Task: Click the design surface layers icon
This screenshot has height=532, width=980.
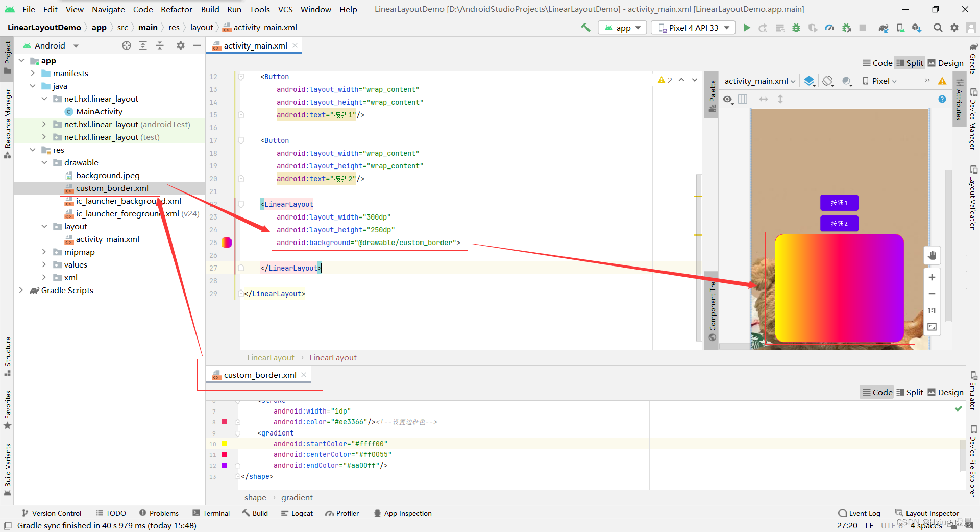Action: 809,81
